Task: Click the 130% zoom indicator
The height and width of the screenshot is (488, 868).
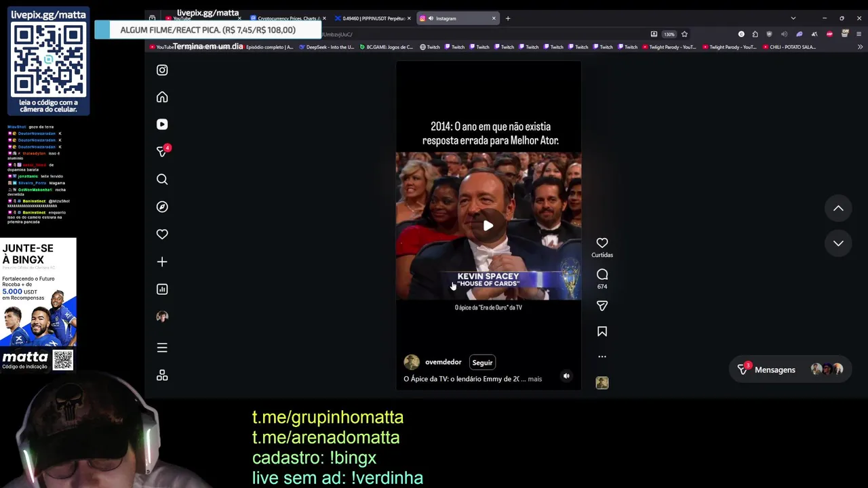Action: pyautogui.click(x=669, y=34)
